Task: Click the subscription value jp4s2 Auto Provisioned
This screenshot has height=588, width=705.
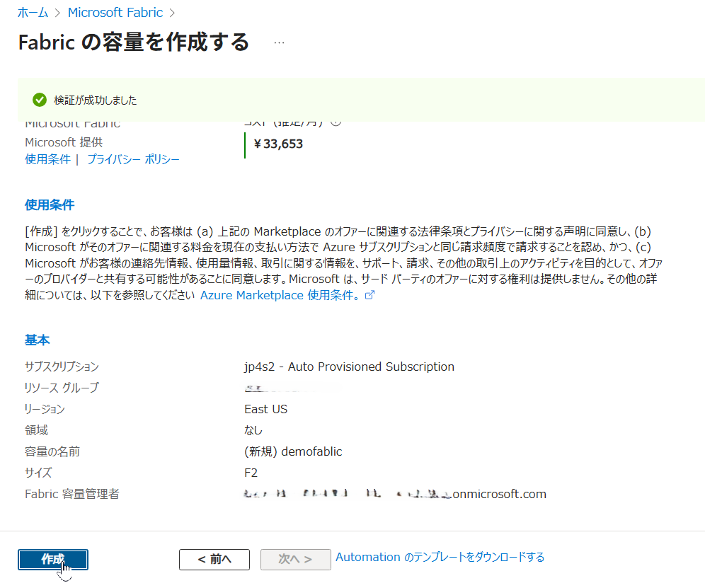Action: (x=349, y=367)
